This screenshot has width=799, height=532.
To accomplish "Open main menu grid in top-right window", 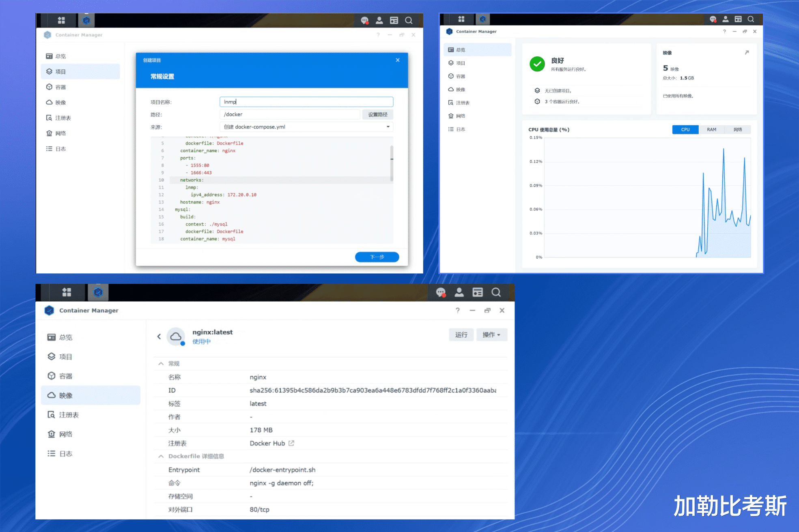I will 461,19.
